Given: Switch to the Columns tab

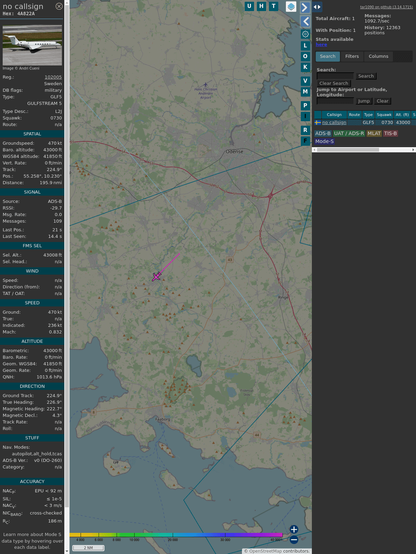Looking at the screenshot, I should [x=378, y=56].
